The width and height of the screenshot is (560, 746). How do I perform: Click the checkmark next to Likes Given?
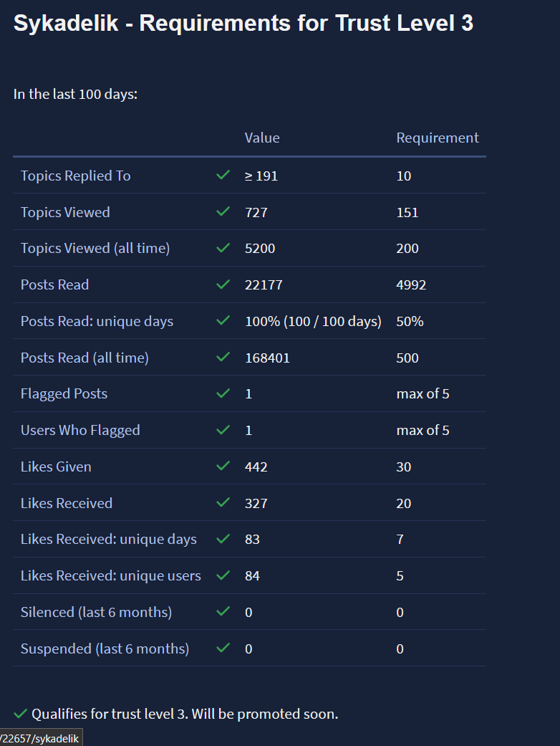click(x=223, y=467)
